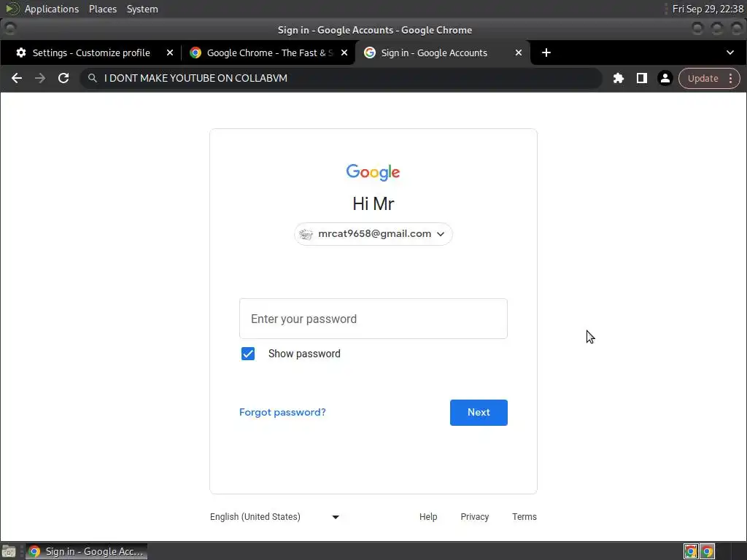Click the Update button in the toolbar
Screen dimensions: 747x560
pos(703,79)
